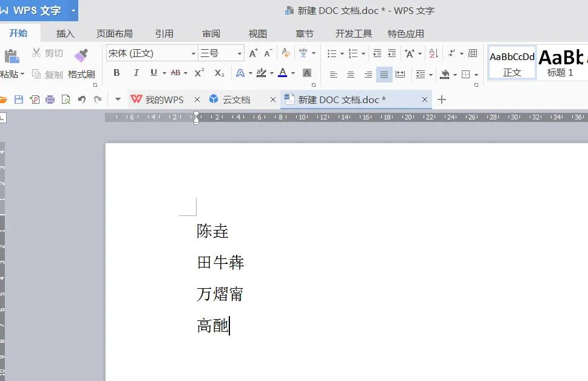This screenshot has width=588, height=381.
Task: Open the 宋体 (正文) font name dropdown
Action: tap(193, 53)
